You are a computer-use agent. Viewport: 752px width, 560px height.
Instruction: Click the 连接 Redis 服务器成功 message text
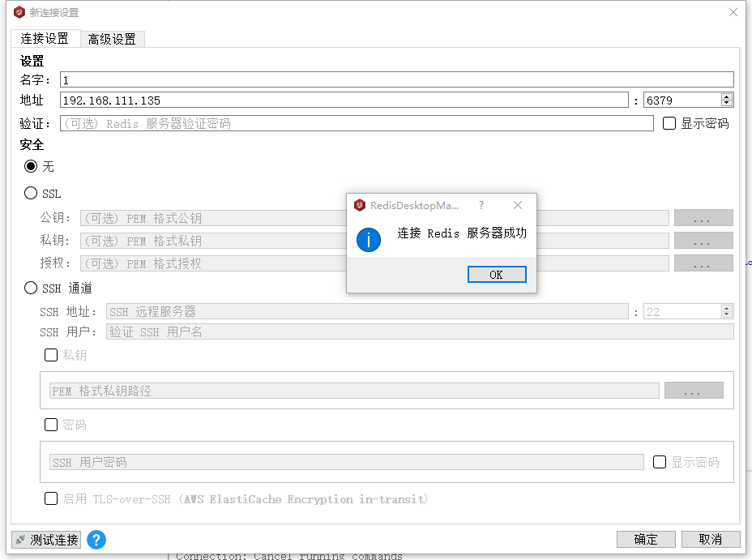(462, 233)
